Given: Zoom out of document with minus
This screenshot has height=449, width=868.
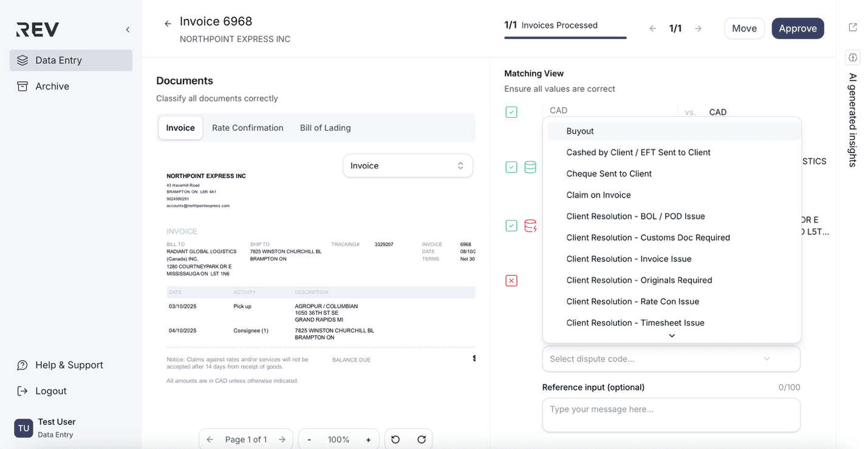Looking at the screenshot, I should click(x=309, y=439).
